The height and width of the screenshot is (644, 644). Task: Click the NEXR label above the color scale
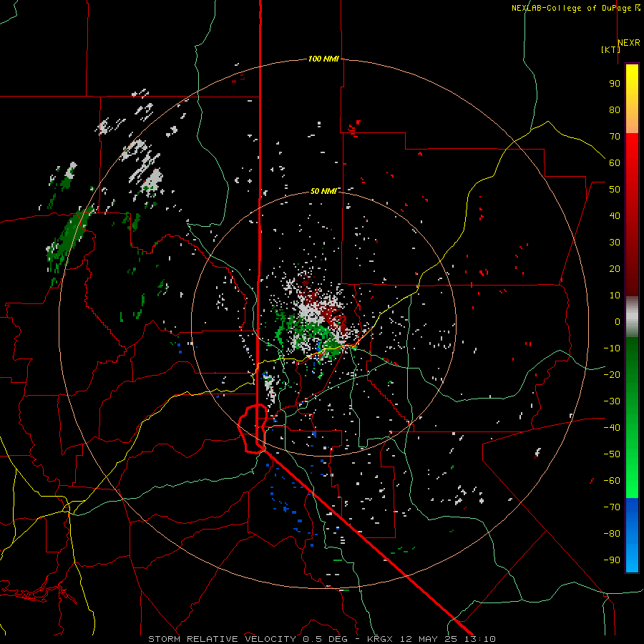(x=629, y=43)
